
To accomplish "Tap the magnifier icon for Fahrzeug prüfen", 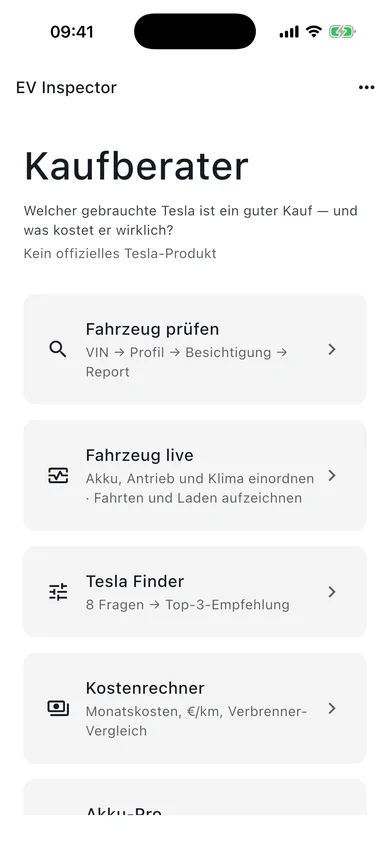I will [58, 349].
